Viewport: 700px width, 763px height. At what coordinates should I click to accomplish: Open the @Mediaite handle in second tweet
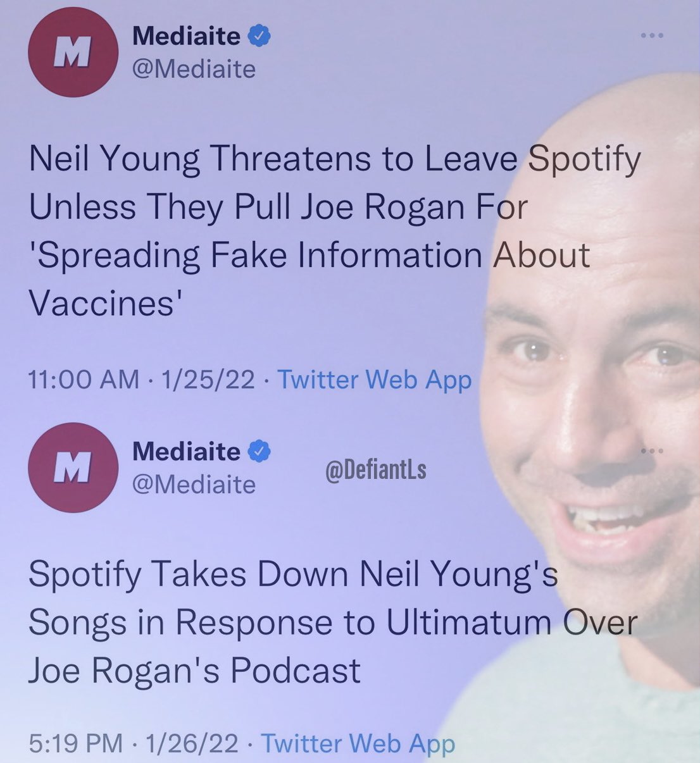tap(194, 485)
